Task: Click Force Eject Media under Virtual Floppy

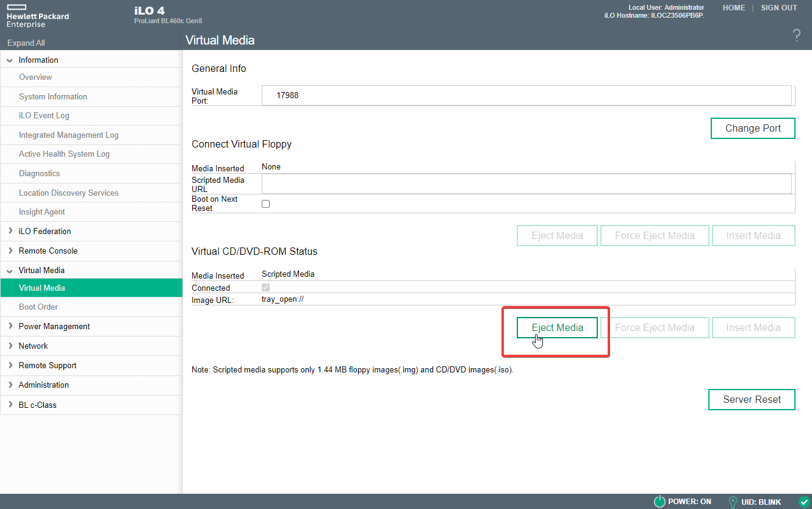Action: [655, 235]
